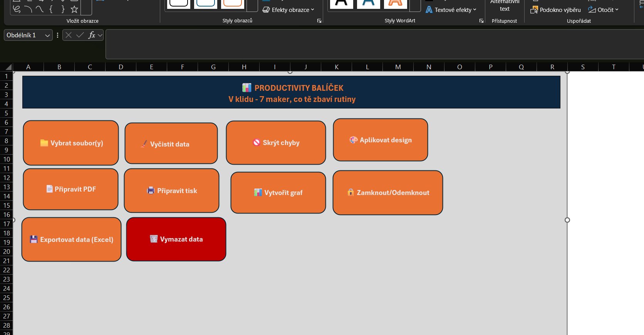
Task: Click the top-middle handle of selected rectangle
Action: pyautogui.click(x=290, y=72)
